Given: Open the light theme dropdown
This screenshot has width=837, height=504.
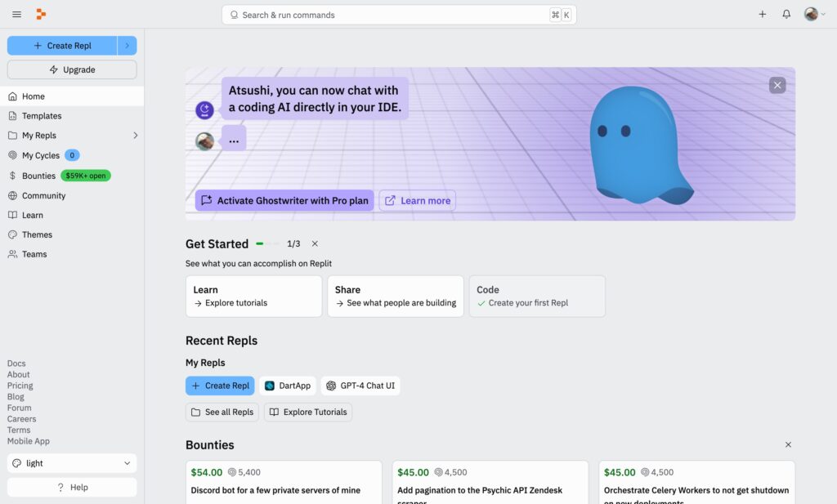Looking at the screenshot, I should (72, 463).
